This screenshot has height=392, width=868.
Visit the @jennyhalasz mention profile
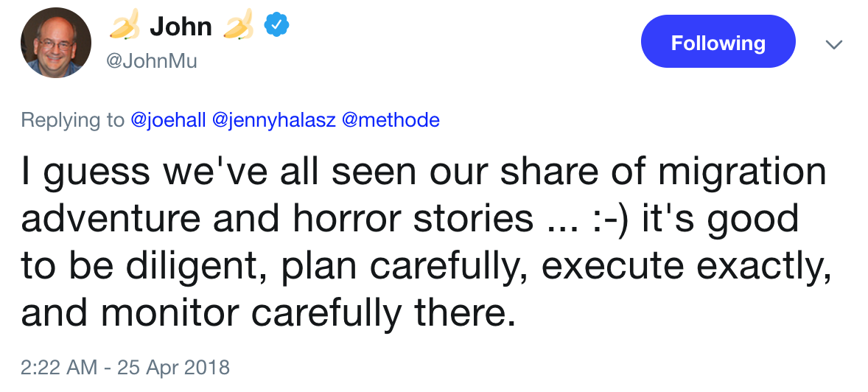point(274,119)
